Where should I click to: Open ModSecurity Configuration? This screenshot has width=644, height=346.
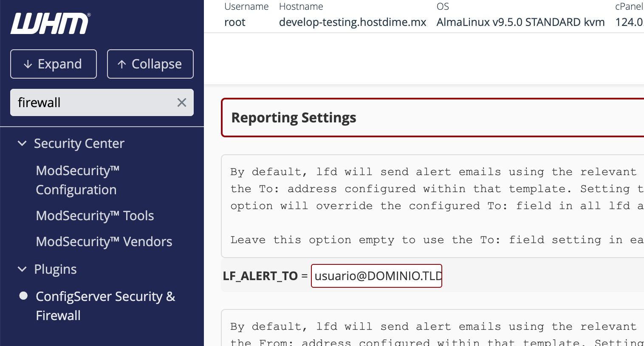pos(77,180)
